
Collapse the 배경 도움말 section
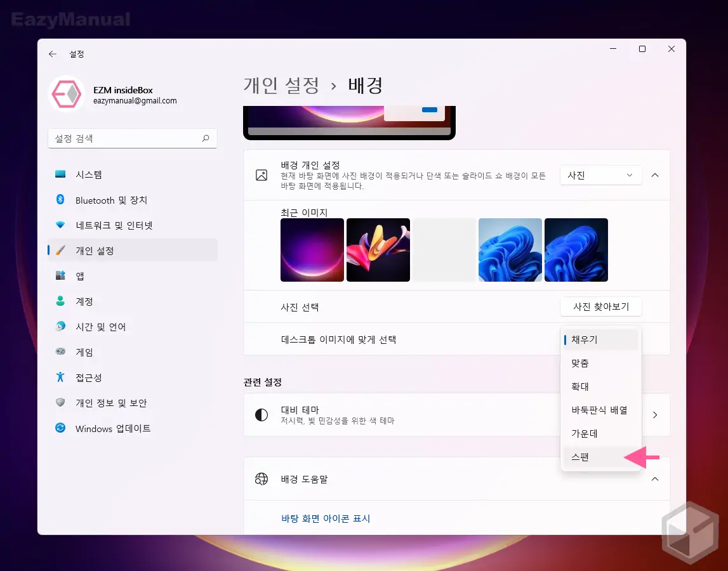tap(654, 479)
